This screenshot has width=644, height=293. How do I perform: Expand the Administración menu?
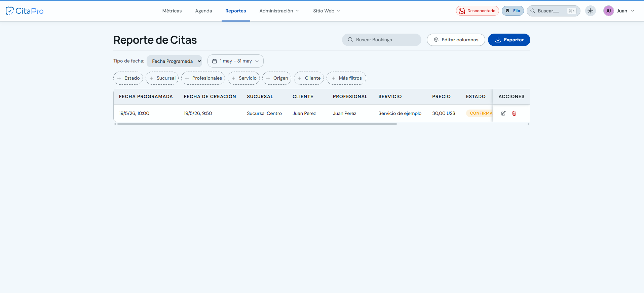click(279, 11)
